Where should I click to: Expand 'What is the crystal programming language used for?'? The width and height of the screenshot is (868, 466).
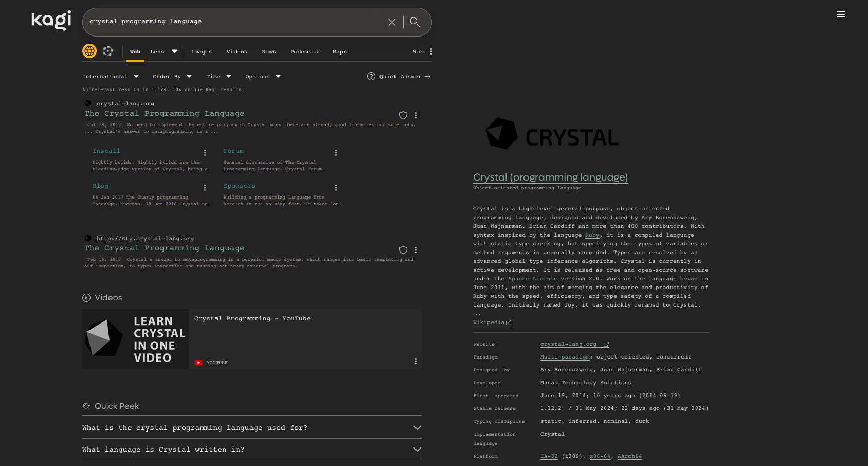tap(417, 427)
